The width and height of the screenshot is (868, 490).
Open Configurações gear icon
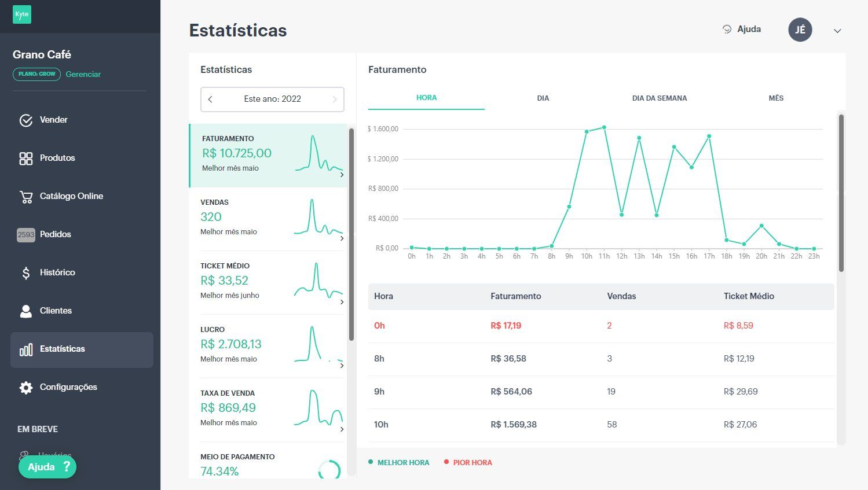pyautogui.click(x=26, y=388)
